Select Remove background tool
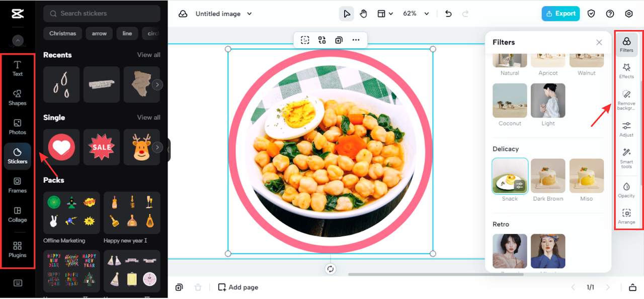Viewport: 644px width, 299px height. coord(626,100)
